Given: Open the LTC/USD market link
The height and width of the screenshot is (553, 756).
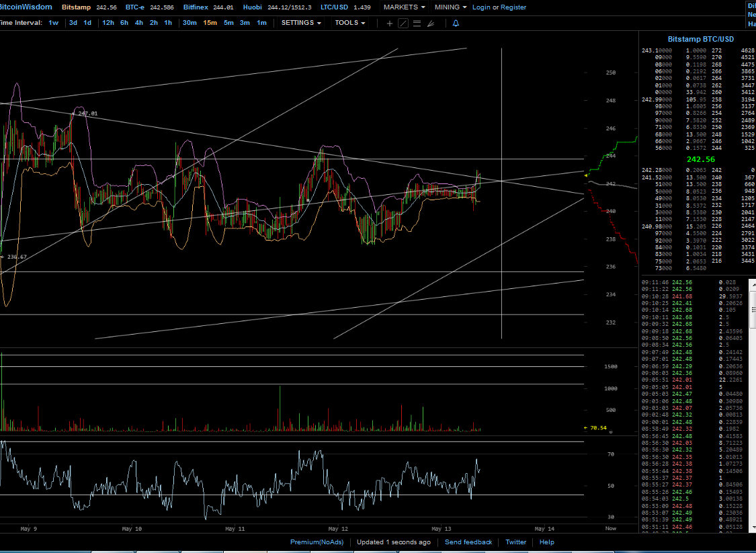Looking at the screenshot, I should coord(334,7).
